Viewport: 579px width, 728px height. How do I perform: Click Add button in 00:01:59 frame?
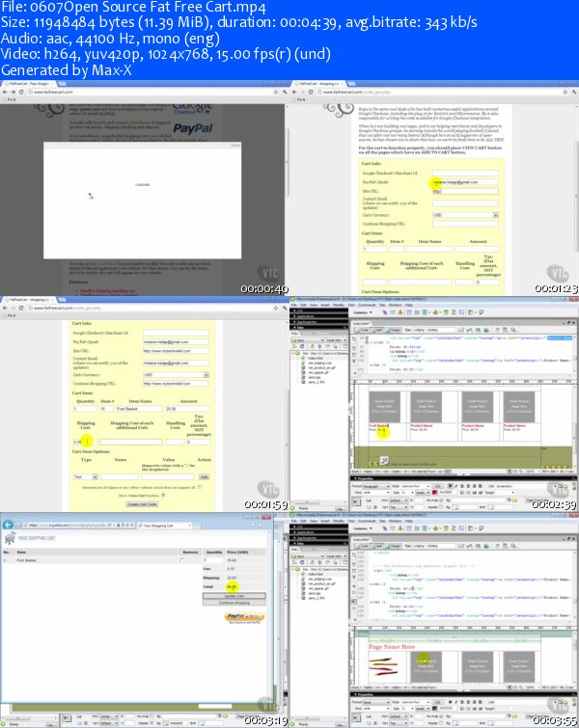click(204, 477)
